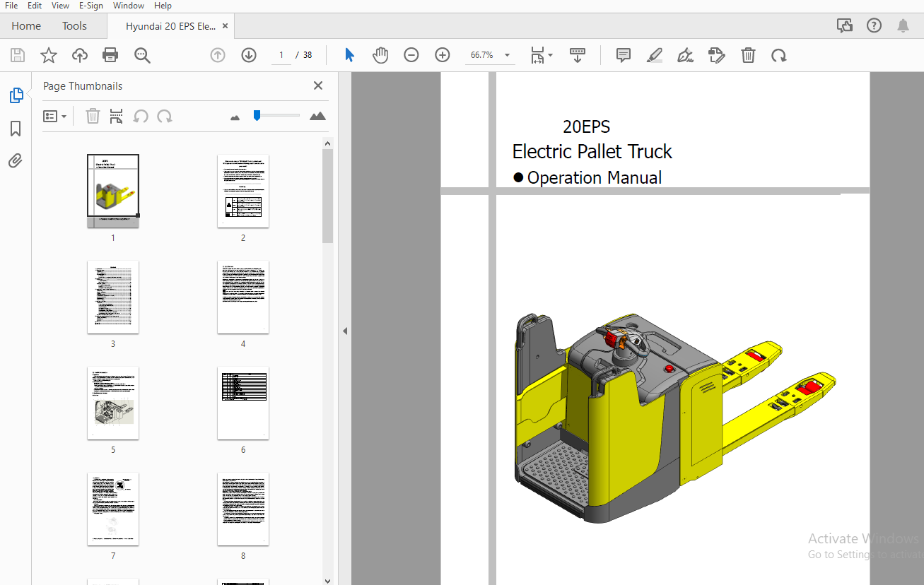Select page 7 thumbnail

click(x=113, y=509)
